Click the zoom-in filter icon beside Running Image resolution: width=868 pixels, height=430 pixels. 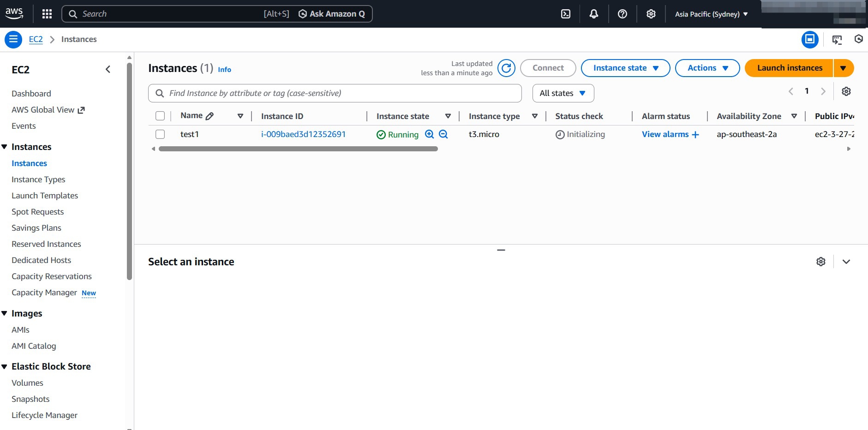pyautogui.click(x=429, y=134)
